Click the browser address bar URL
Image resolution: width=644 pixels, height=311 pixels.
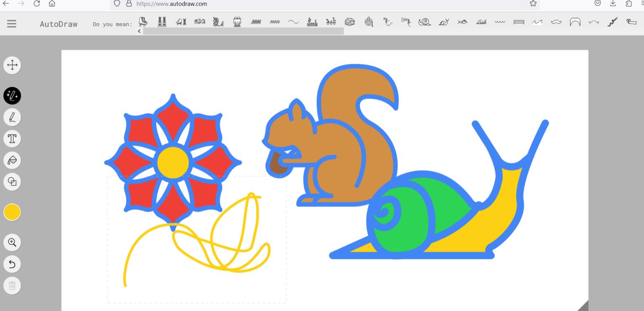coord(172,4)
